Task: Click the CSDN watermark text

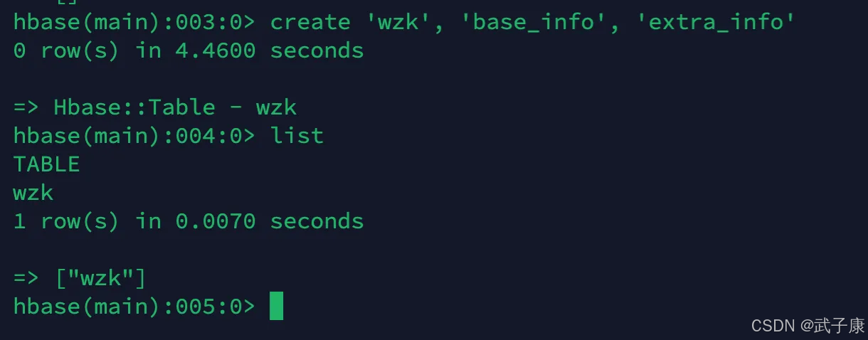Action: point(773,326)
